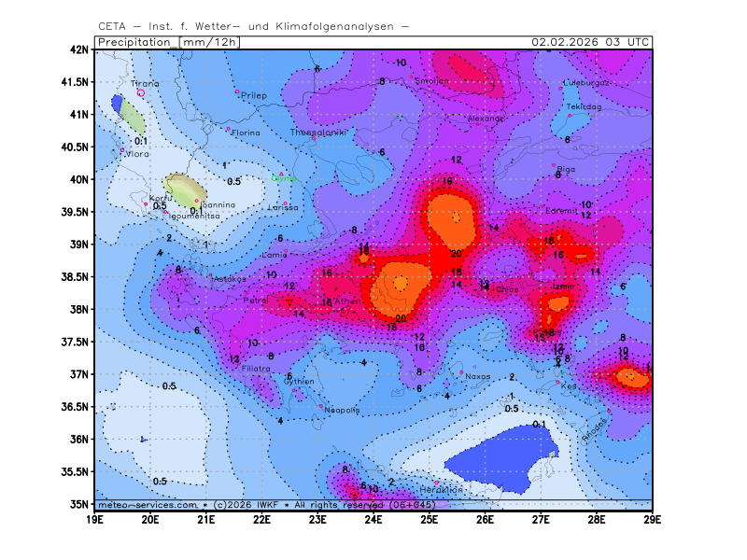Select the Heraklion label on Crete
The height and width of the screenshot is (560, 747).
pyautogui.click(x=441, y=490)
